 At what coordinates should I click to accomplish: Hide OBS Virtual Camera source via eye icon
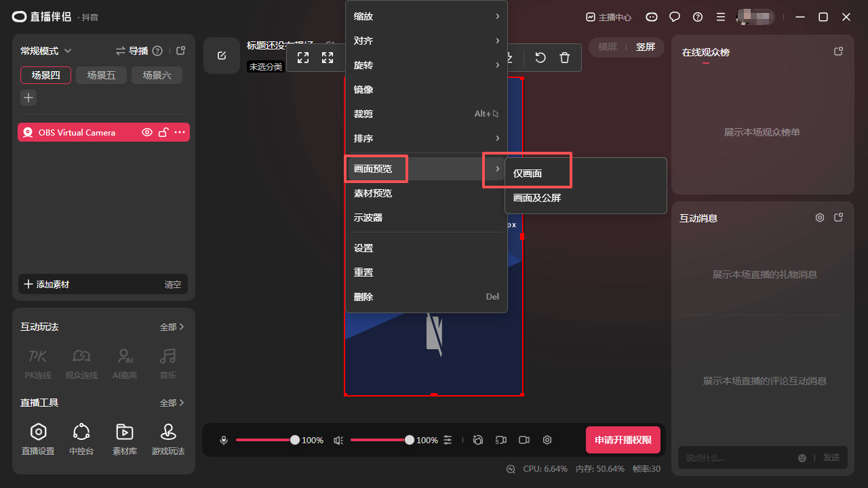146,133
